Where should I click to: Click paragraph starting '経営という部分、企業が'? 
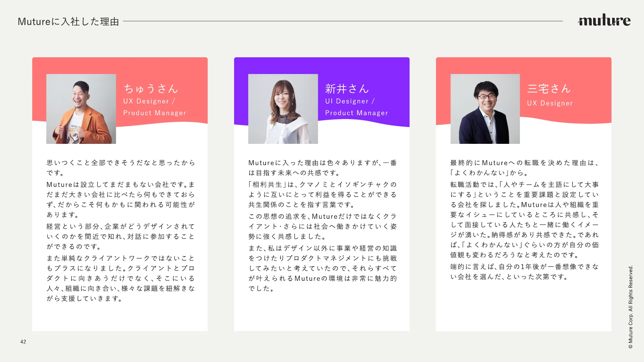[x=121, y=237]
